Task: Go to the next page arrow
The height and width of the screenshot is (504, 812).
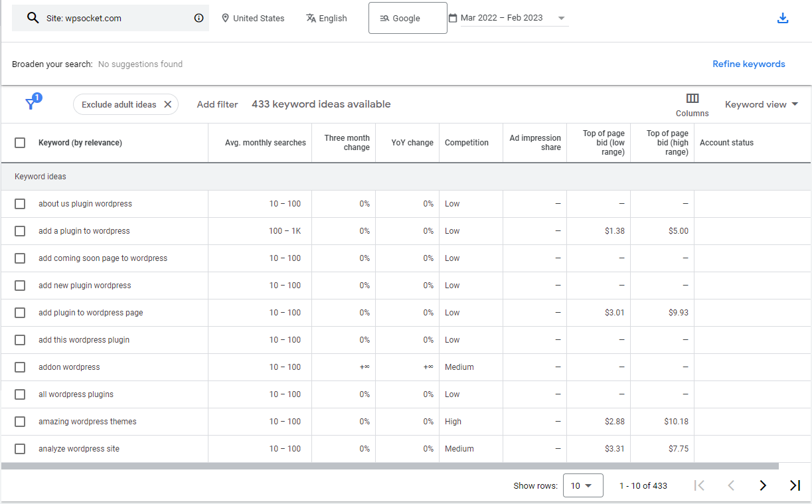Action: [x=763, y=485]
